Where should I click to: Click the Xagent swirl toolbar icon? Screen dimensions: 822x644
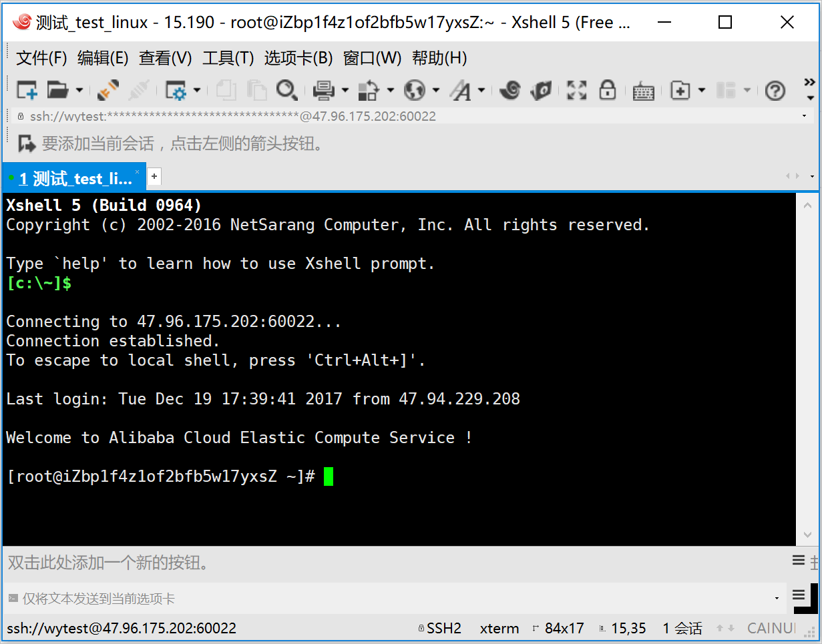(x=510, y=90)
